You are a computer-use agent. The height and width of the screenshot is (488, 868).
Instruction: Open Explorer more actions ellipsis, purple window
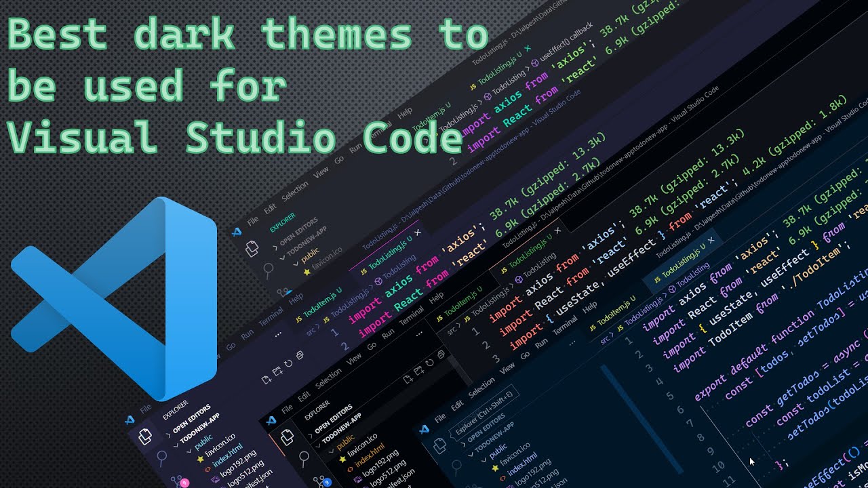[x=278, y=334]
